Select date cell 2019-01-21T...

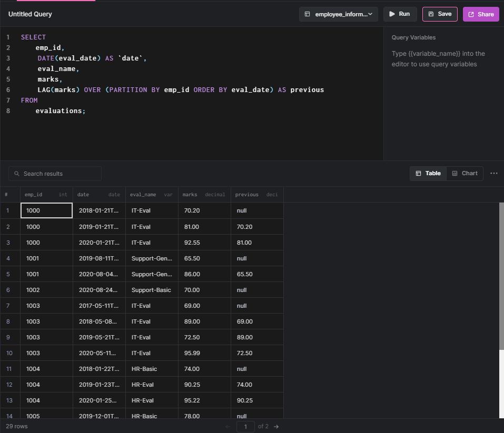[100, 227]
